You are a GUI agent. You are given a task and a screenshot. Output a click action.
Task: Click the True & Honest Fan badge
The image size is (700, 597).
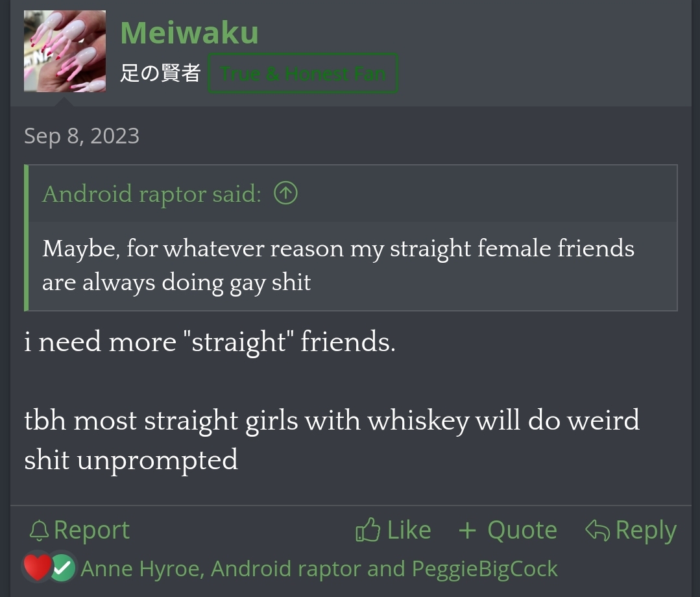(x=302, y=73)
